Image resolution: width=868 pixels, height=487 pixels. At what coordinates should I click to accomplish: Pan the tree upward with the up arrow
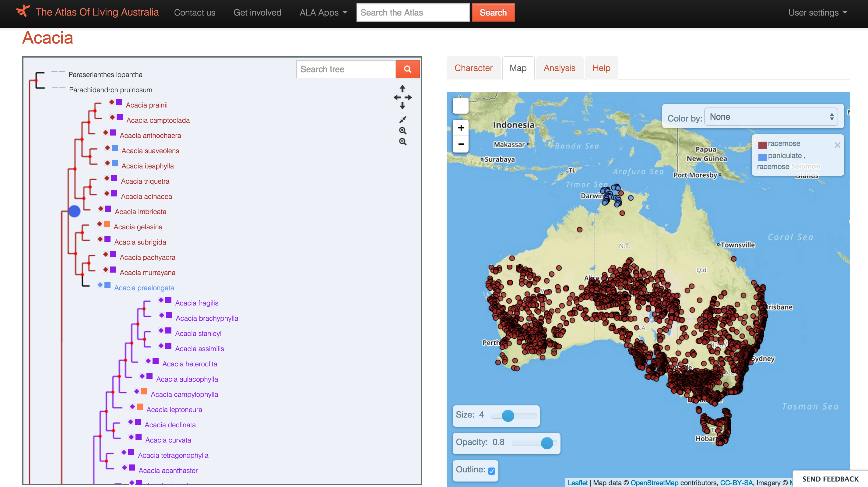(x=402, y=89)
